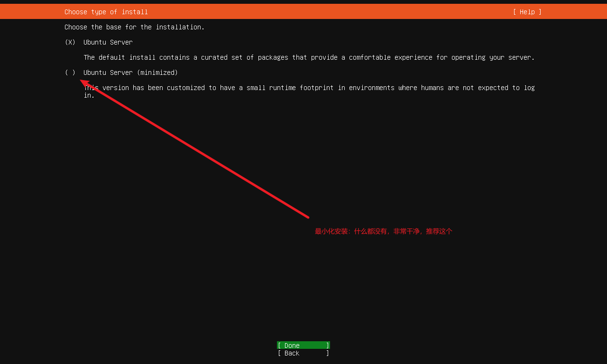Click the default install description sentence
Viewport: 607px width, 364px height.
pyautogui.click(x=309, y=57)
